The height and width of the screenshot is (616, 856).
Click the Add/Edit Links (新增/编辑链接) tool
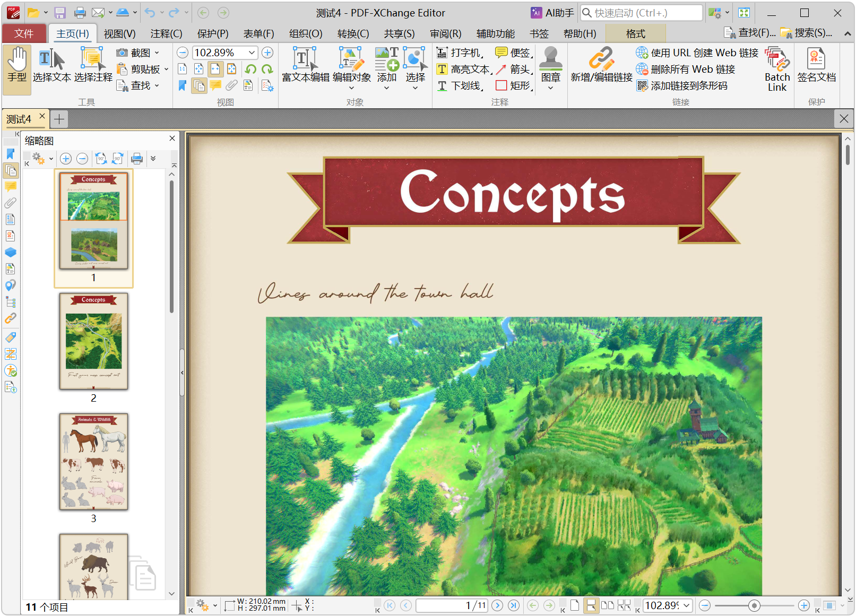[x=601, y=65]
